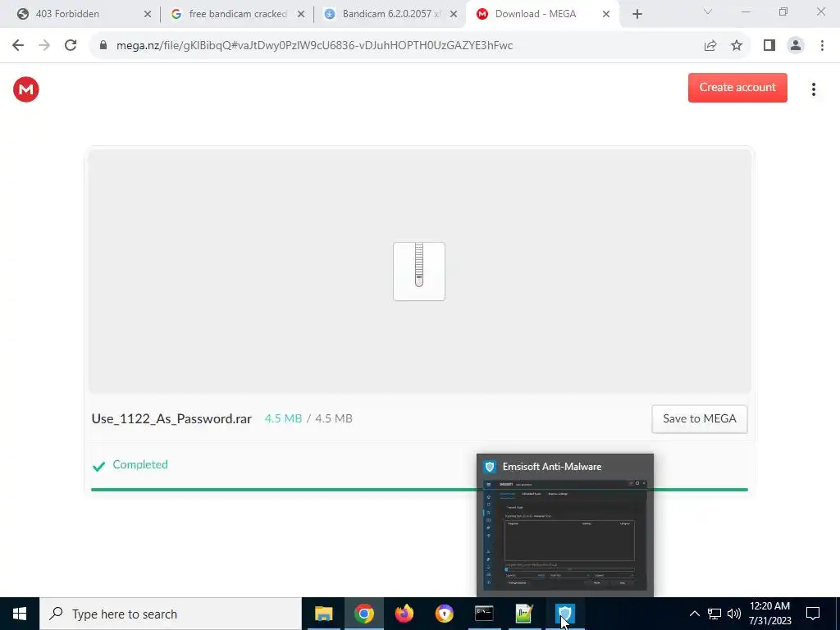Open Chrome tab search dropdown

coord(707,11)
